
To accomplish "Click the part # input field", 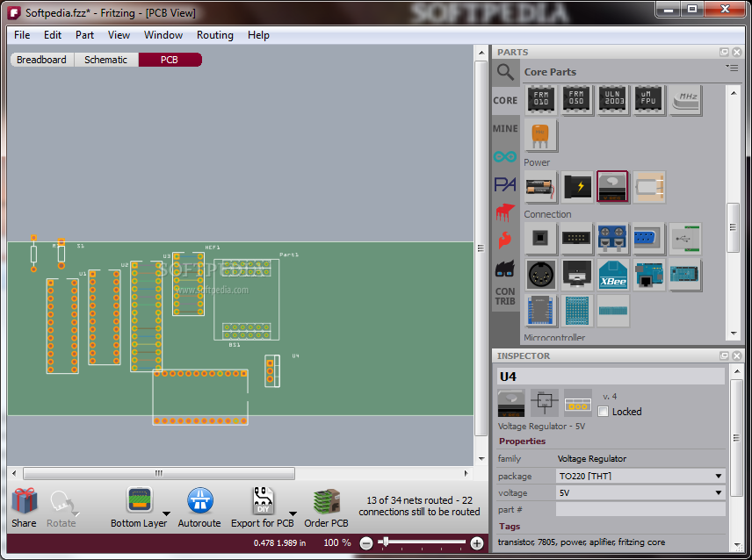I will tap(640, 510).
